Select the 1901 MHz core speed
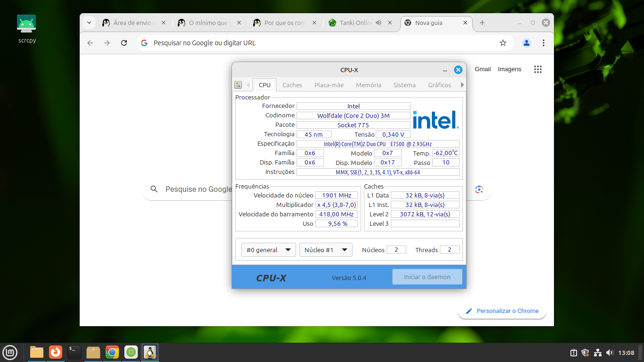 pyautogui.click(x=337, y=195)
